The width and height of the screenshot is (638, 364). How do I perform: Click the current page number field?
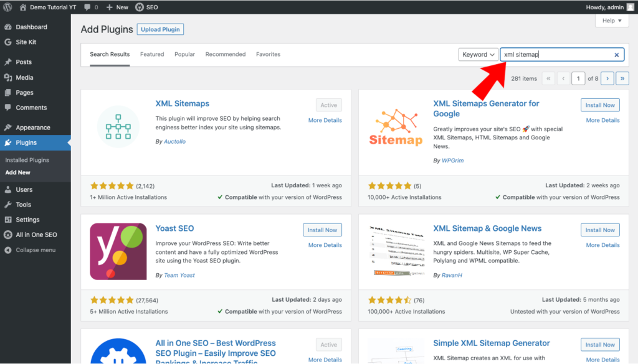(x=579, y=78)
